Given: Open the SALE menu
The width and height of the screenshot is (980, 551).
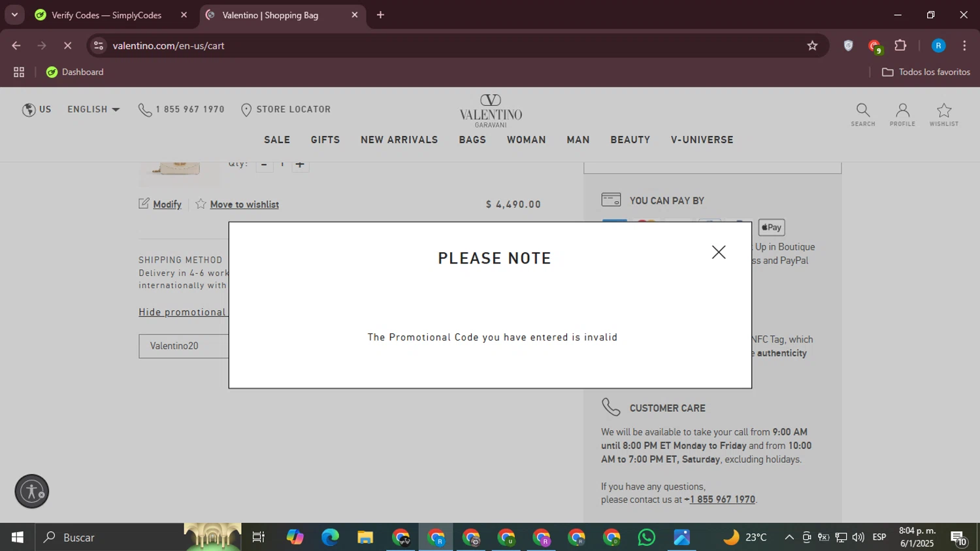Looking at the screenshot, I should pyautogui.click(x=277, y=140).
